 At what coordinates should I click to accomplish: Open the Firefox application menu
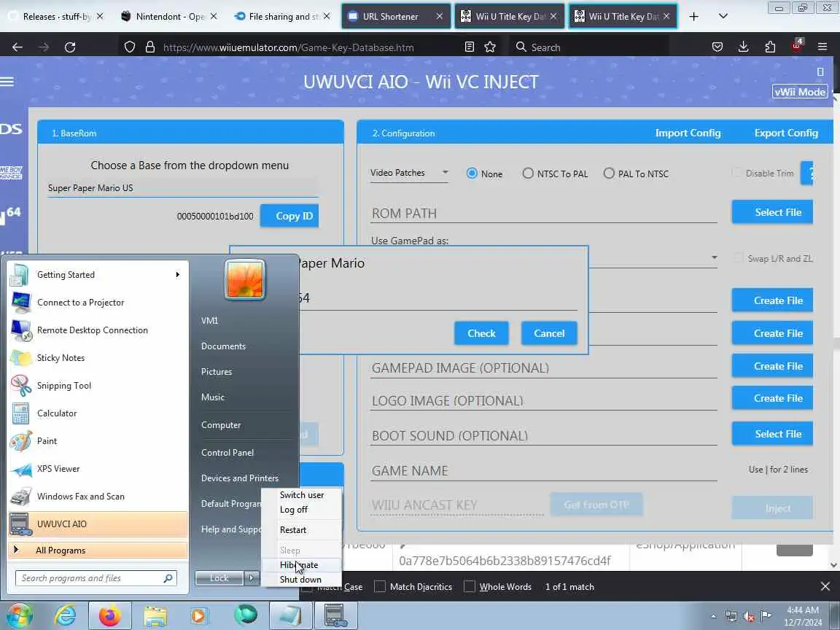822,47
